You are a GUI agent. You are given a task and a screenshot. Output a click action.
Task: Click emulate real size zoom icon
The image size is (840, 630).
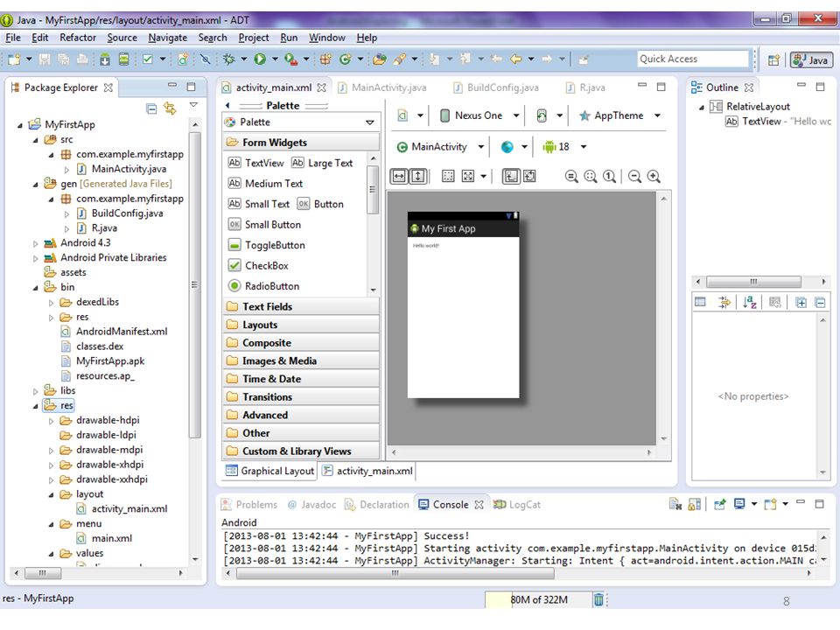pyautogui.click(x=571, y=176)
